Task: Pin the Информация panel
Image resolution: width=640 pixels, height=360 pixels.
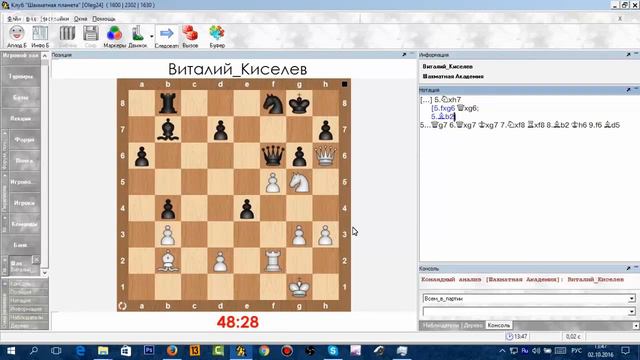Action: click(x=628, y=55)
